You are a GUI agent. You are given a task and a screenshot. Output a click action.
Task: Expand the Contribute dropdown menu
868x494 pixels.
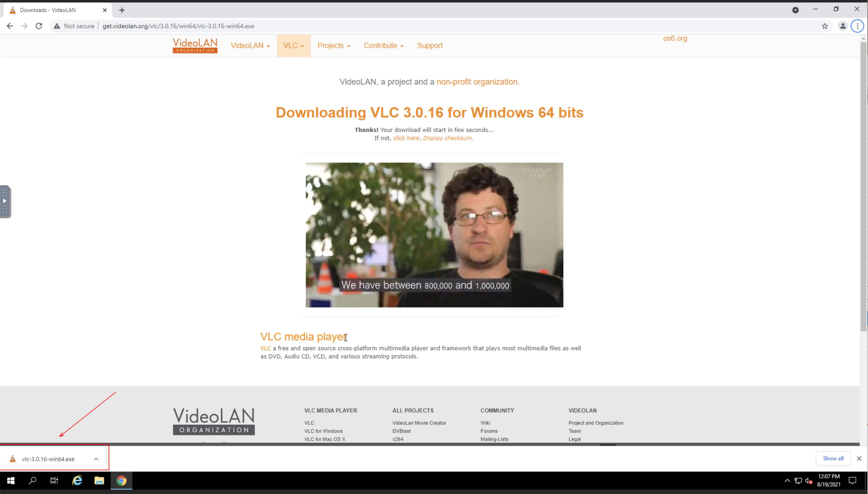[x=384, y=45]
